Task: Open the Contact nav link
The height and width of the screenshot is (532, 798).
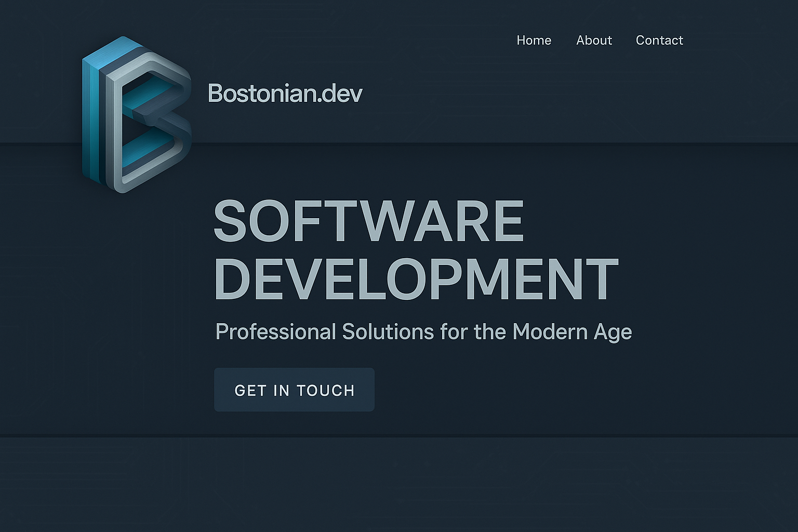Action: click(659, 41)
